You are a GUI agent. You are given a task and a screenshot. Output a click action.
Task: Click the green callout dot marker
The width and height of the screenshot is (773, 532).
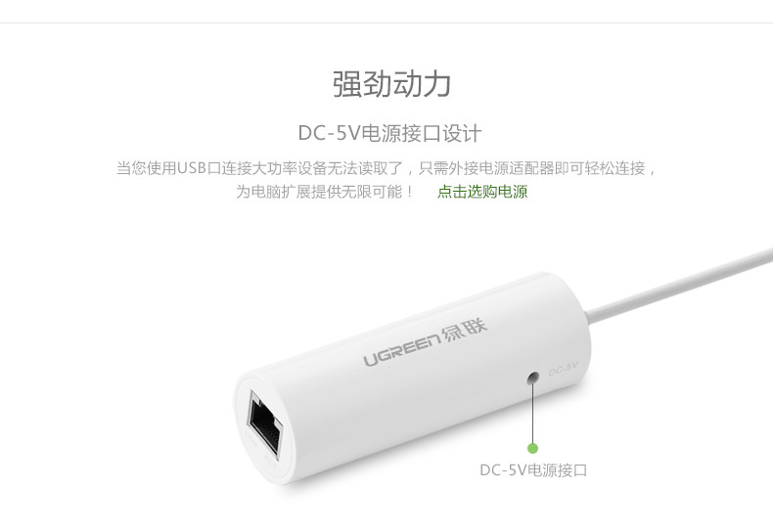click(532, 448)
